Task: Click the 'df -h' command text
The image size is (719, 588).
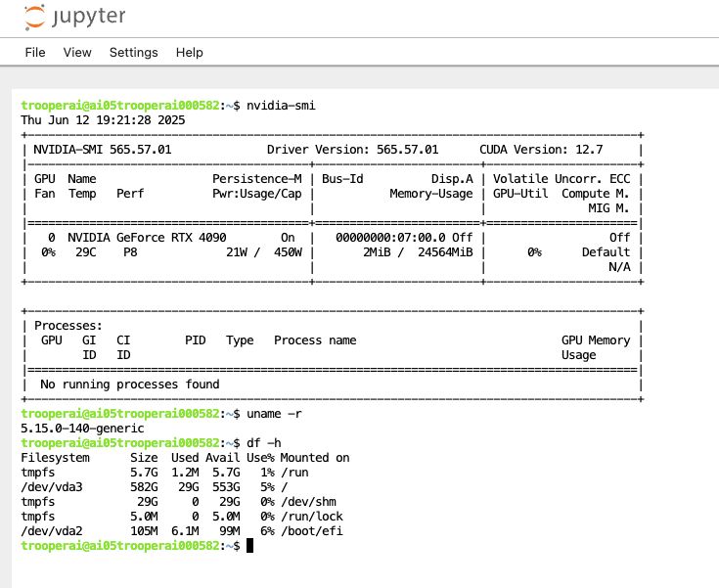Action: pos(264,443)
